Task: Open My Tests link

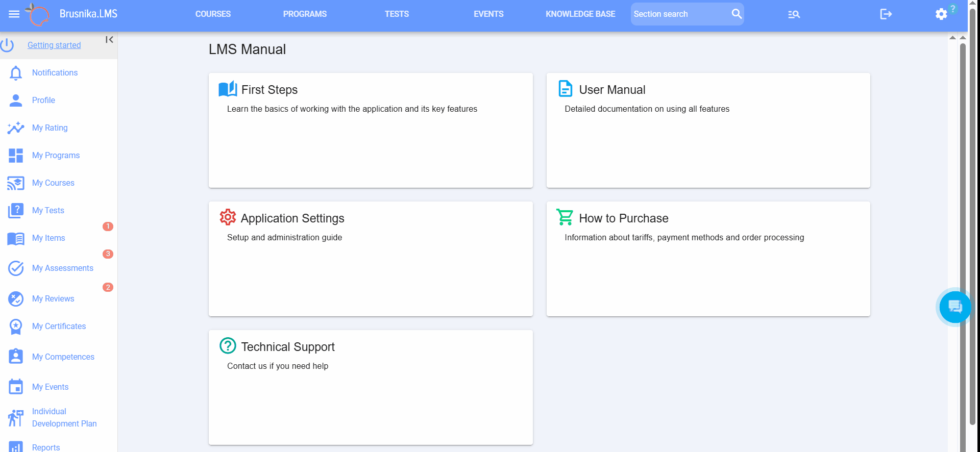Action: point(48,211)
